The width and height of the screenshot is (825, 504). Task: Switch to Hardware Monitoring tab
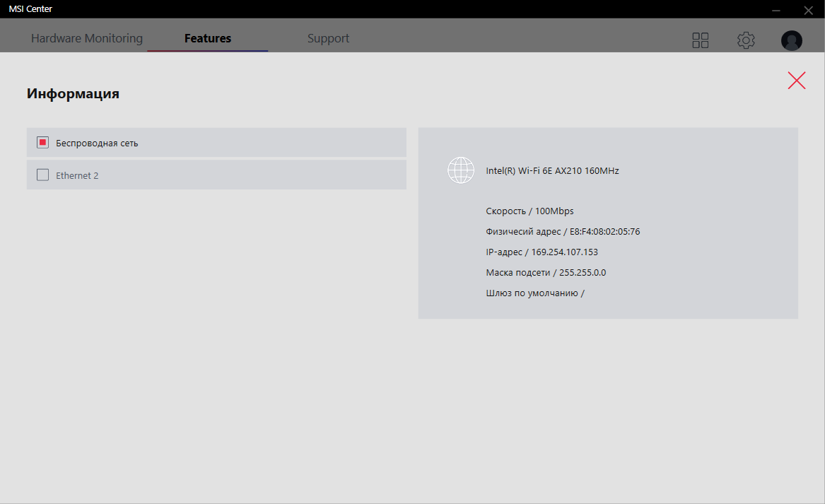coord(87,38)
